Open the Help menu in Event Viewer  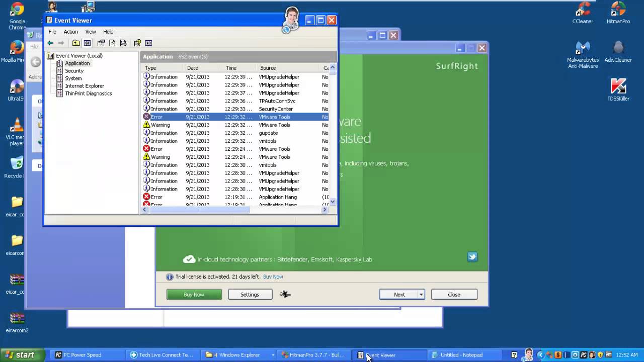(108, 32)
